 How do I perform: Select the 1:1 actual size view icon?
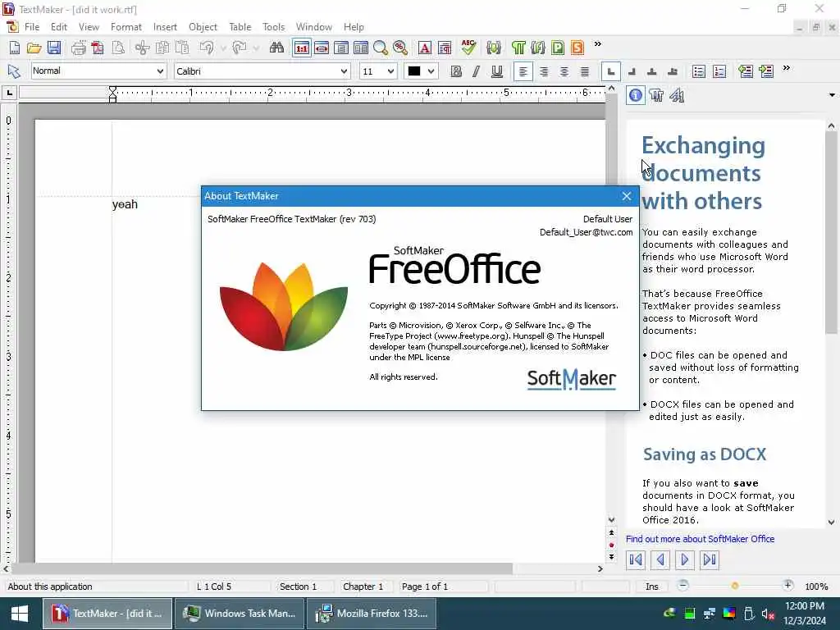[x=302, y=48]
